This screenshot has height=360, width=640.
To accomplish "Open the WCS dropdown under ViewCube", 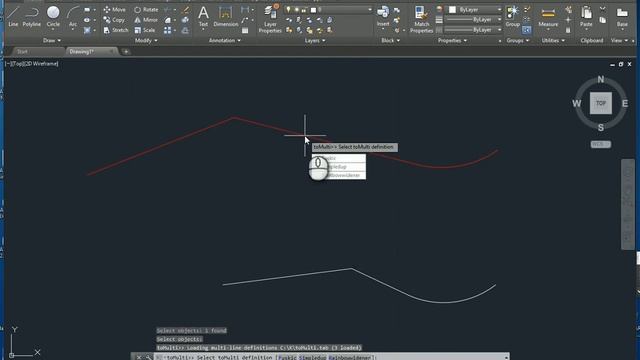I will click(600, 144).
